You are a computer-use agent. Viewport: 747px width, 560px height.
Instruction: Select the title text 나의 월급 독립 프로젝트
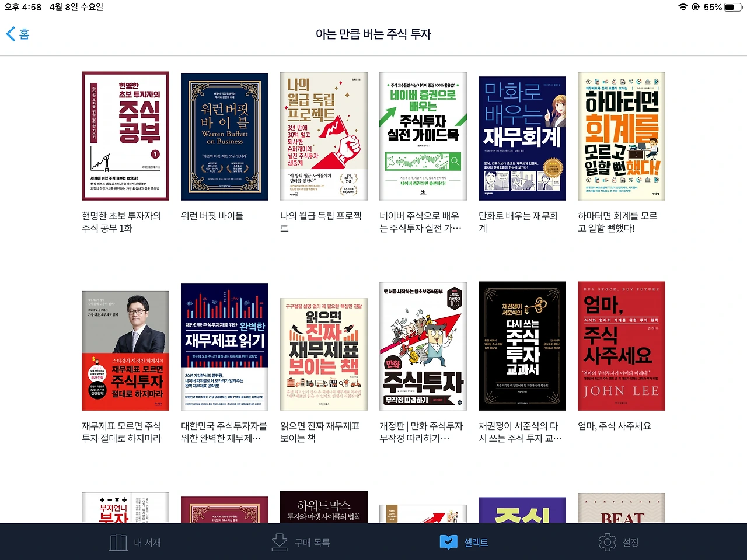[321, 222]
